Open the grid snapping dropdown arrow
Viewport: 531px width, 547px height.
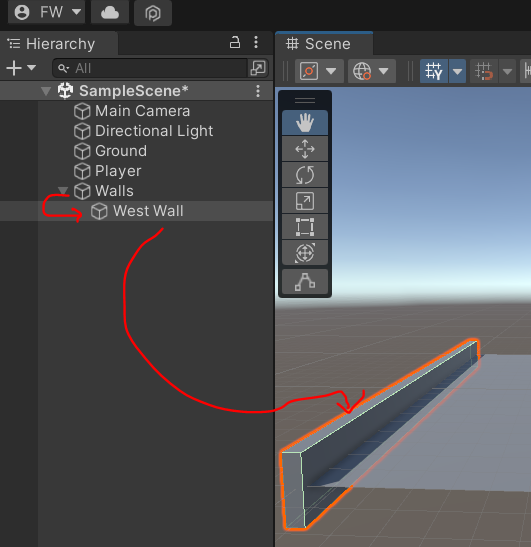(x=507, y=71)
